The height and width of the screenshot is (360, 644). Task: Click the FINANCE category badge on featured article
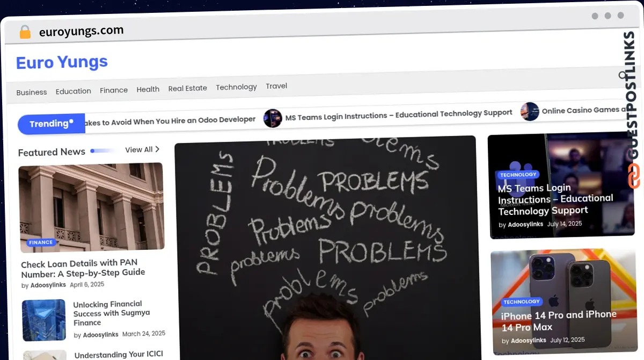(40, 242)
